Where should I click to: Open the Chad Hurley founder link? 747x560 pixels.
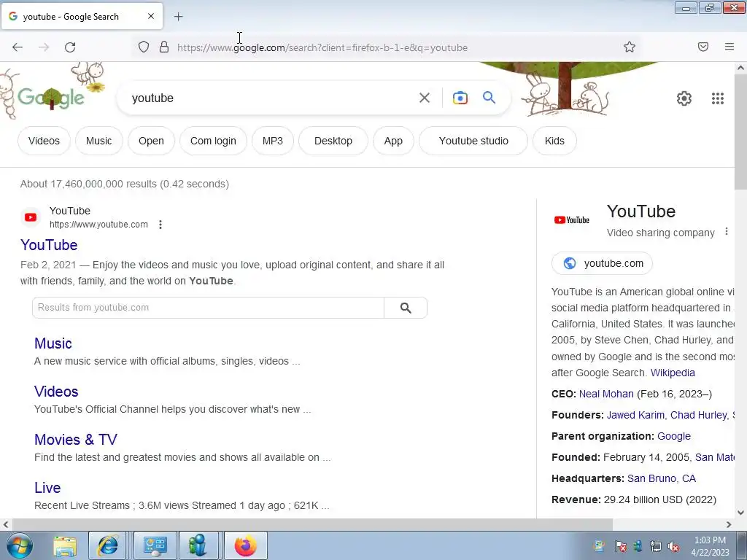pos(698,415)
